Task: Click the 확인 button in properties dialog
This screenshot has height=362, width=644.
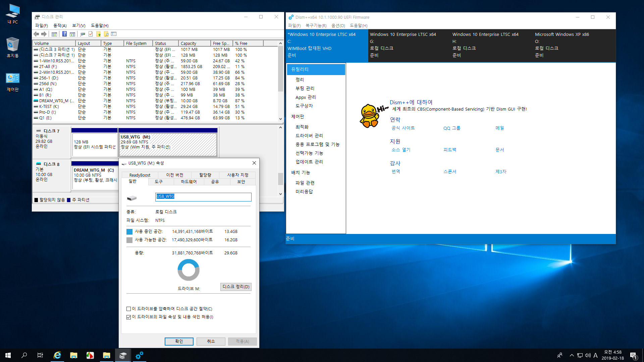Action: click(179, 341)
